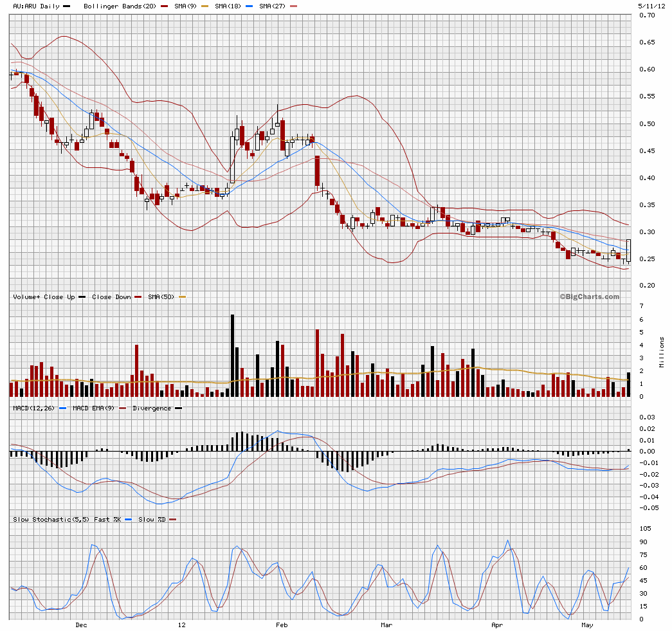Screen dimensions: 672x631
Task: Click the SMA(27) legend label
Action: click(272, 6)
